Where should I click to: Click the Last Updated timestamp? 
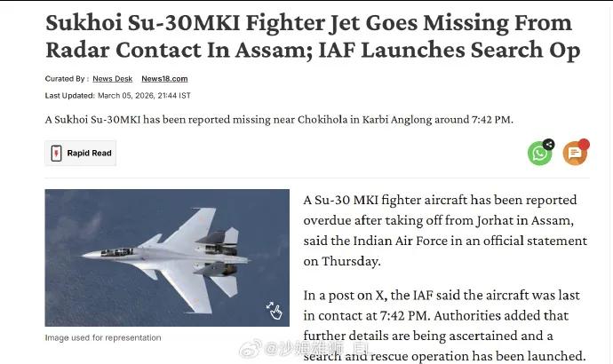point(117,95)
